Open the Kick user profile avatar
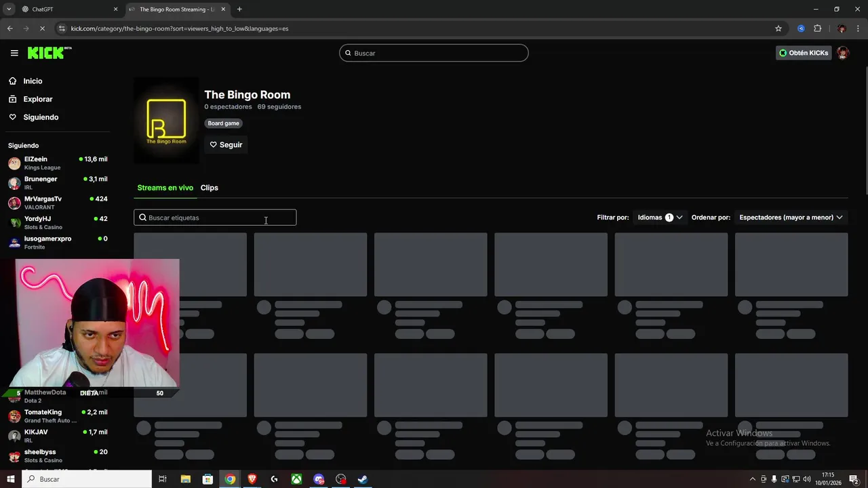The image size is (868, 488). (843, 53)
